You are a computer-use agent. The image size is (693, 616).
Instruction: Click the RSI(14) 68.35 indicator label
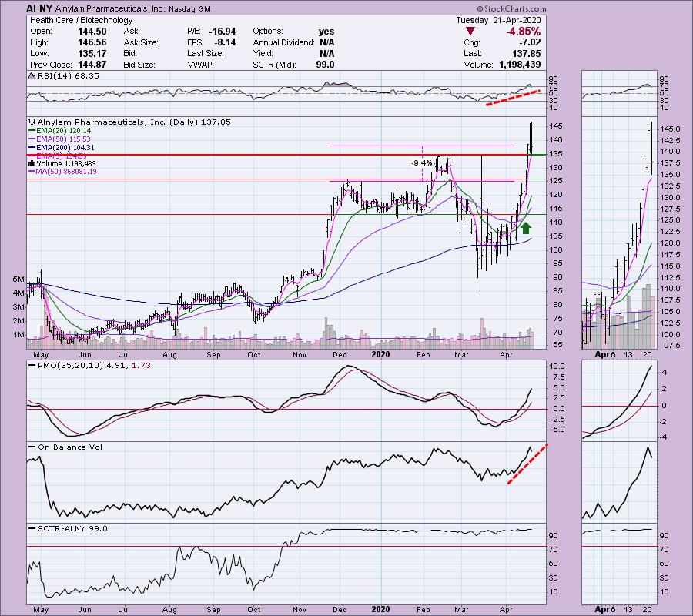pyautogui.click(x=68, y=76)
